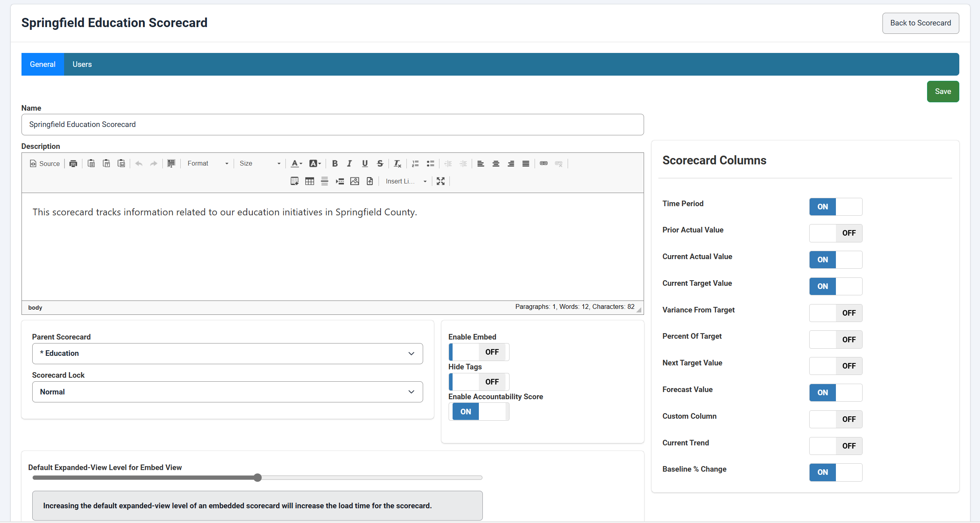The width and height of the screenshot is (980, 523).
Task: Click Back to Scorecard button
Action: (x=920, y=23)
